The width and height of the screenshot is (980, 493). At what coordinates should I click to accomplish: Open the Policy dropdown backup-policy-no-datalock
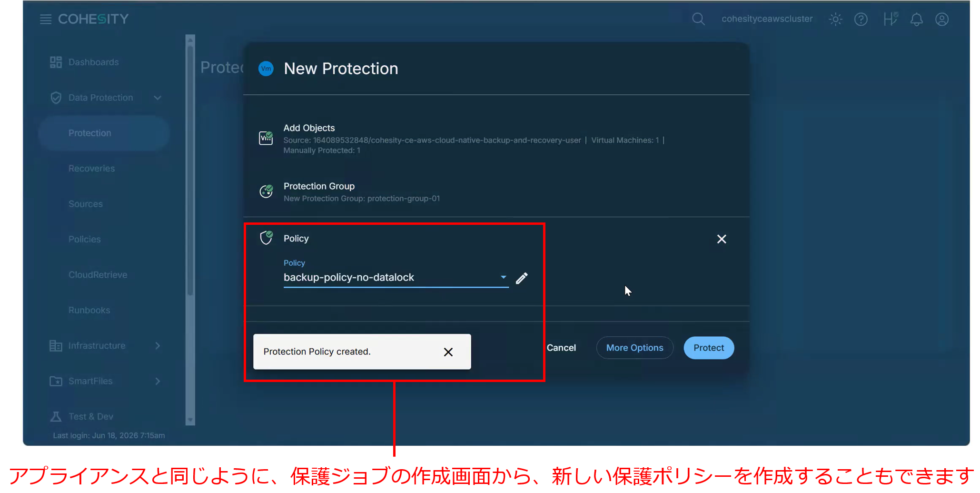396,277
